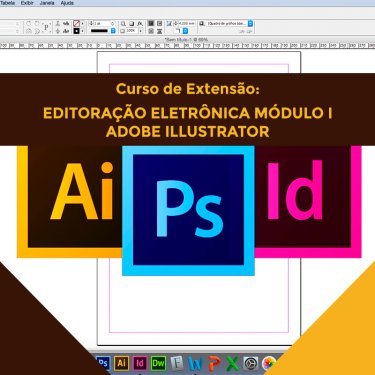Expand the fill swatch dropdown arrow
Screen dimensions: 375x375
click(x=82, y=24)
